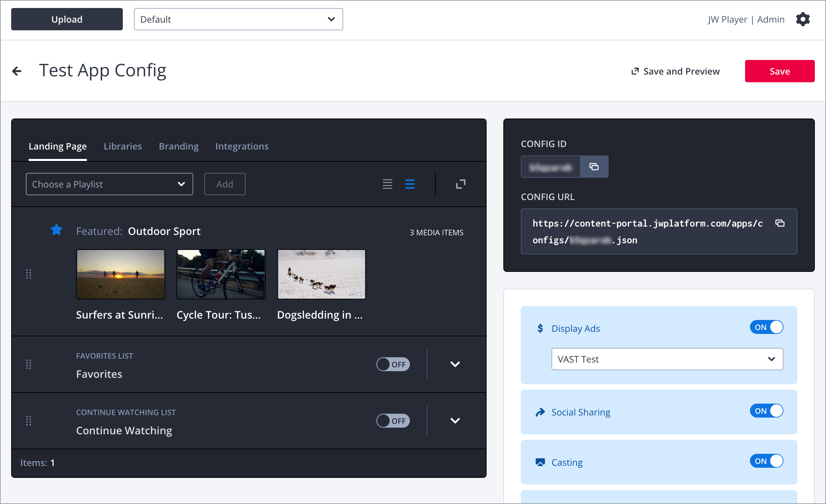Open the VAST Test ad schedule dropdown
Viewport: 826px width, 504px height.
[x=667, y=359]
